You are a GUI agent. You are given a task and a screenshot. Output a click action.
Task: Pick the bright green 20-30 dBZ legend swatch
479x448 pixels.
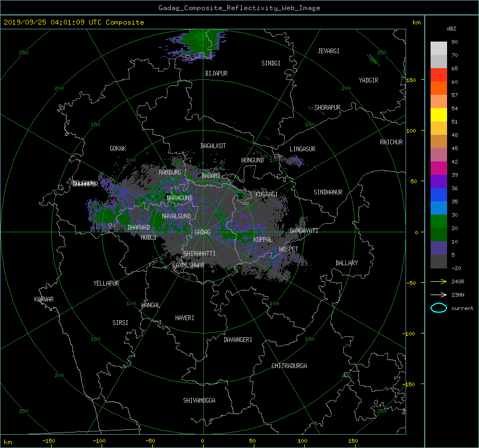pos(439,222)
